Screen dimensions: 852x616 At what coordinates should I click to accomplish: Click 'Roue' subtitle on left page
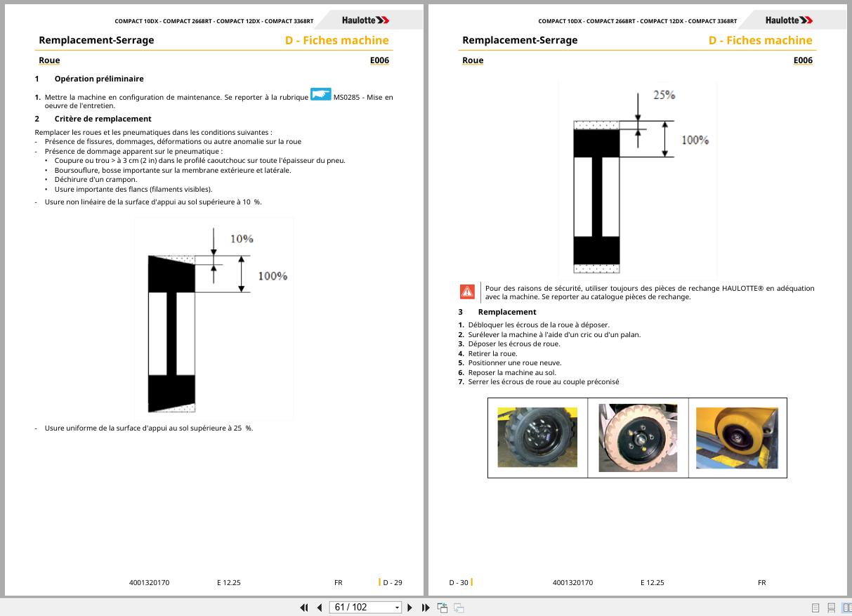pos(49,60)
